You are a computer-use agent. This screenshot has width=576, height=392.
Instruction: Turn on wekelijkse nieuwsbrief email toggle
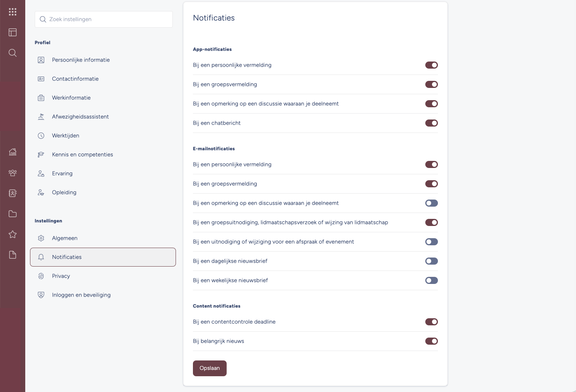[x=432, y=280]
